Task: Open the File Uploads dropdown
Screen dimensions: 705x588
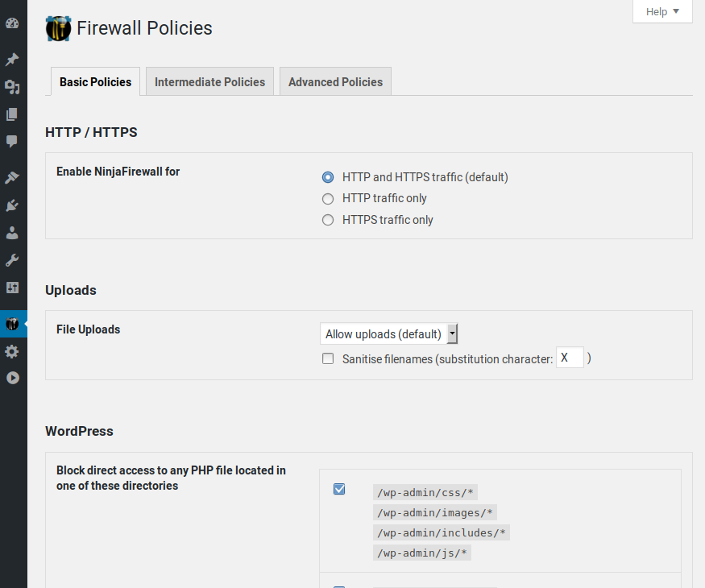Action: pos(390,334)
